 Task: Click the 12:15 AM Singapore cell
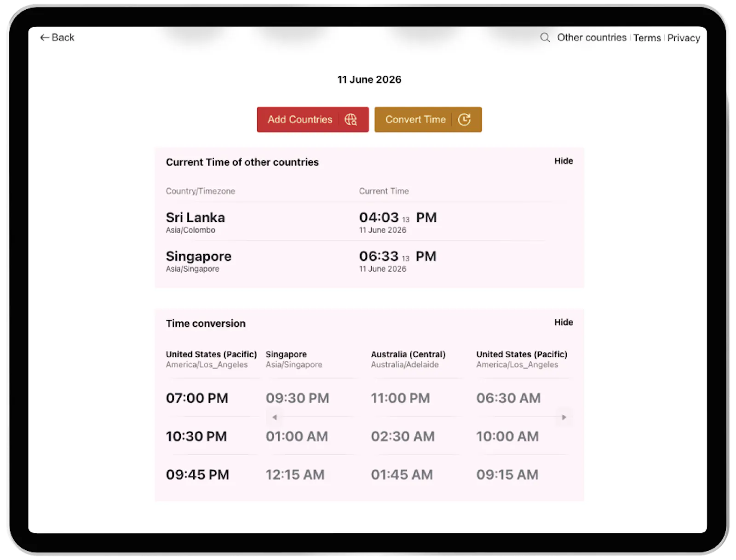295,474
